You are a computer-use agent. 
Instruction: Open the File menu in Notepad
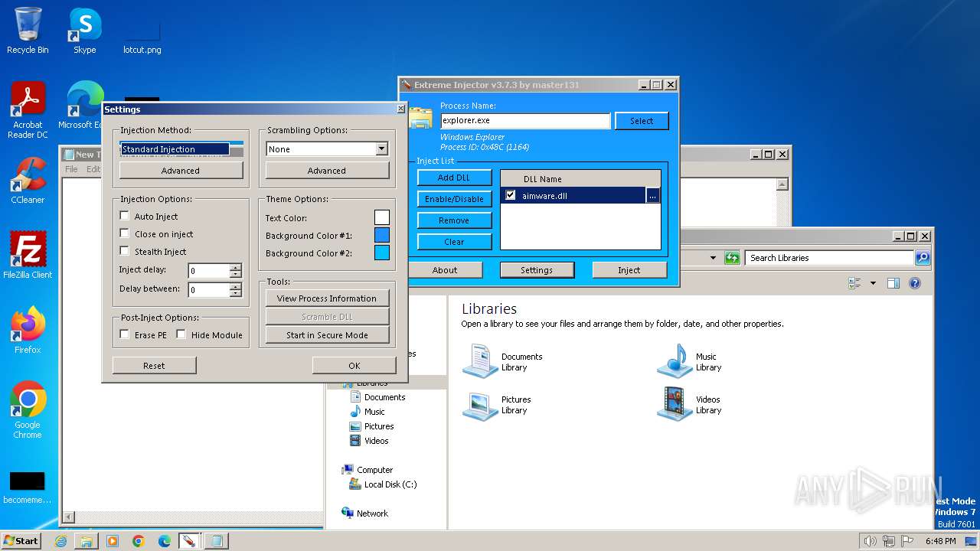pyautogui.click(x=71, y=169)
